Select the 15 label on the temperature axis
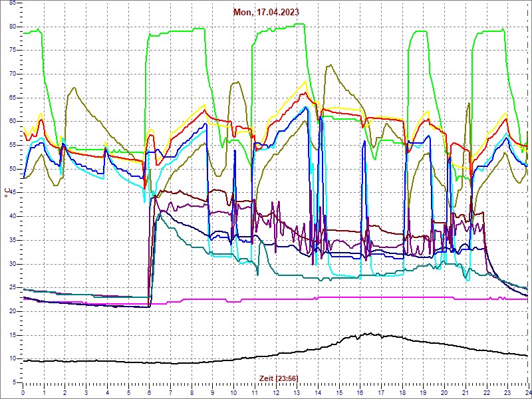 [x=12, y=335]
